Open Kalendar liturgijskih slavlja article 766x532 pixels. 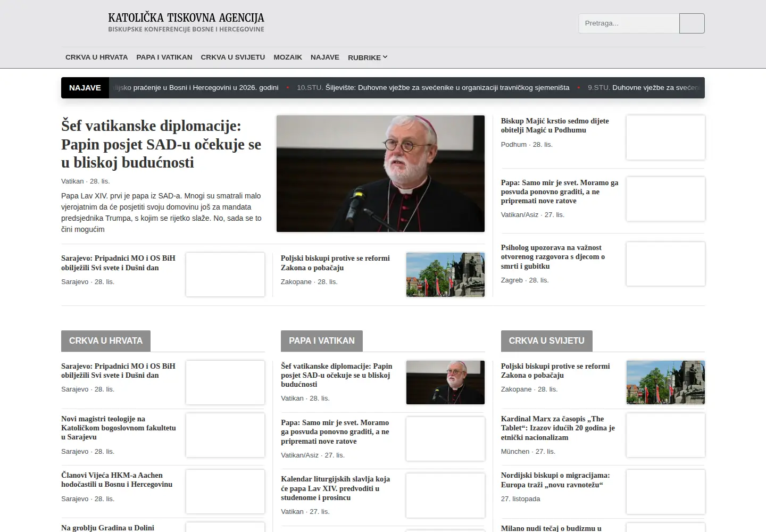336,488
